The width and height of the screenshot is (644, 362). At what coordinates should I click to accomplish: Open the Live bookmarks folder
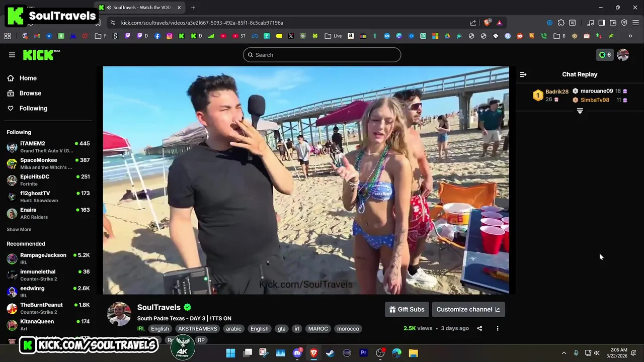(x=333, y=36)
